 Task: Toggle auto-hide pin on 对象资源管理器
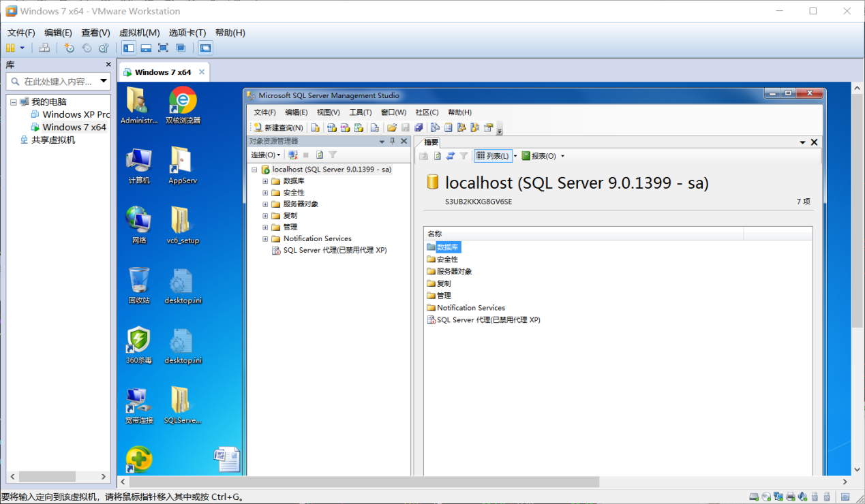(x=393, y=142)
